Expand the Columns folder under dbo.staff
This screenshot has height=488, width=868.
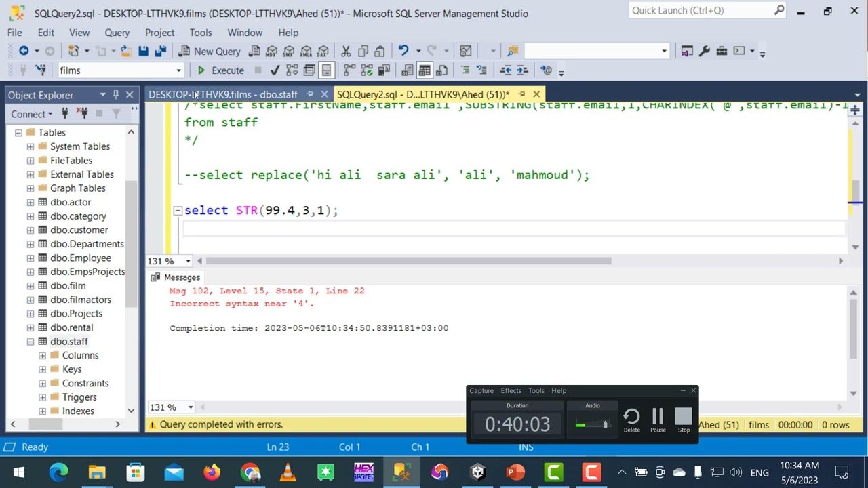click(43, 356)
